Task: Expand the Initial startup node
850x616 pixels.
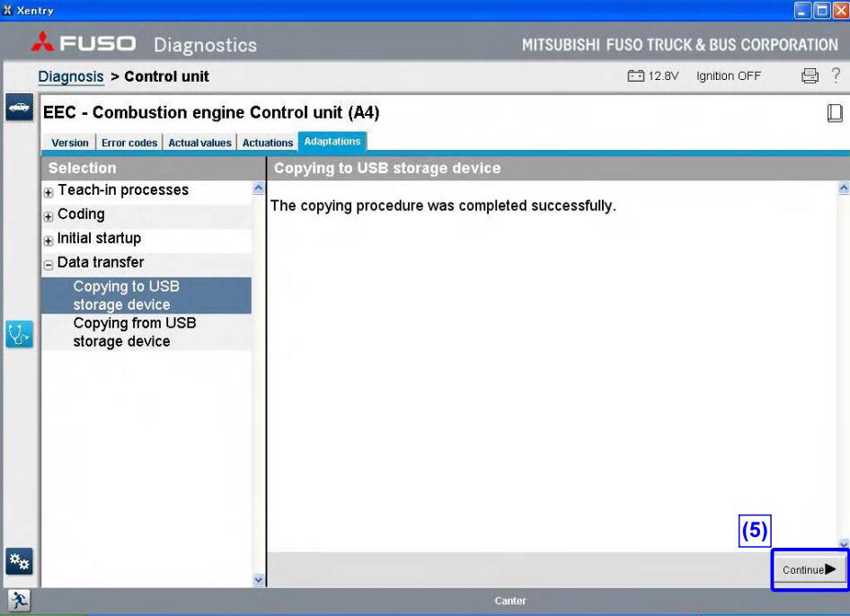Action: point(49,241)
